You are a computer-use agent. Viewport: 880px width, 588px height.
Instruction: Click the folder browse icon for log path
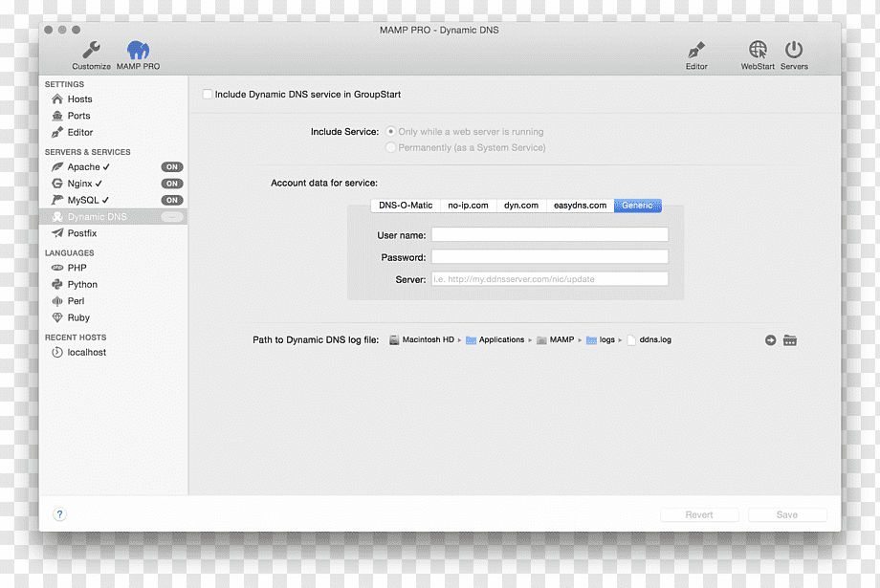(x=790, y=340)
